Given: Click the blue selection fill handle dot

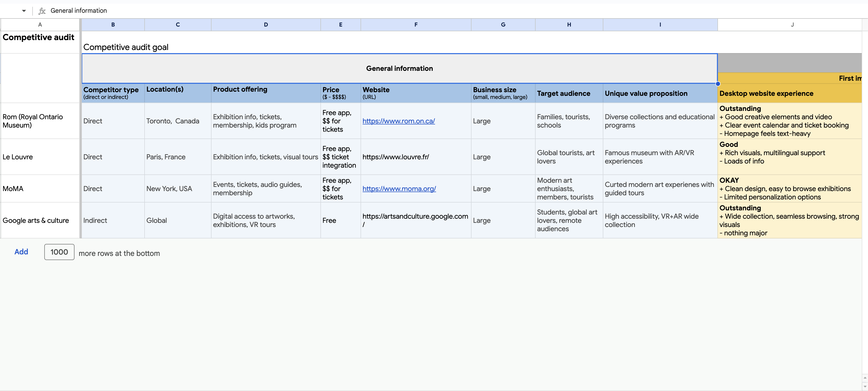Looking at the screenshot, I should (x=718, y=84).
